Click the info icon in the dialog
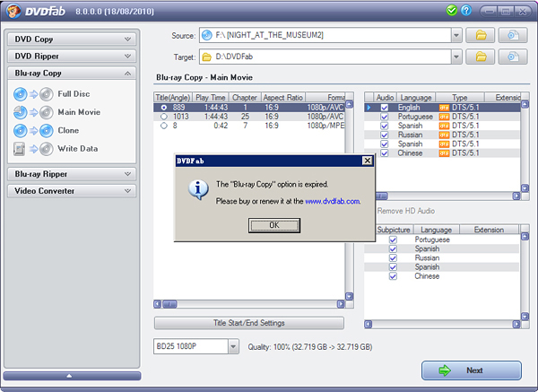538x392 pixels. (x=198, y=189)
